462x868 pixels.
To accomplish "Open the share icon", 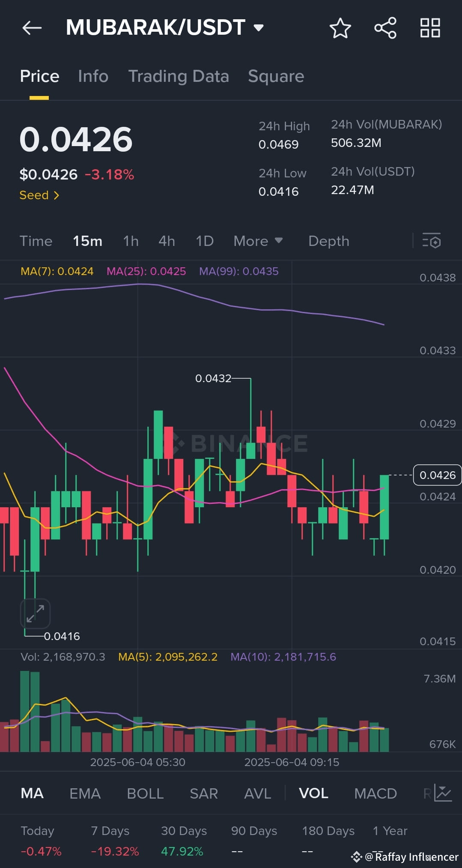I will tap(385, 28).
